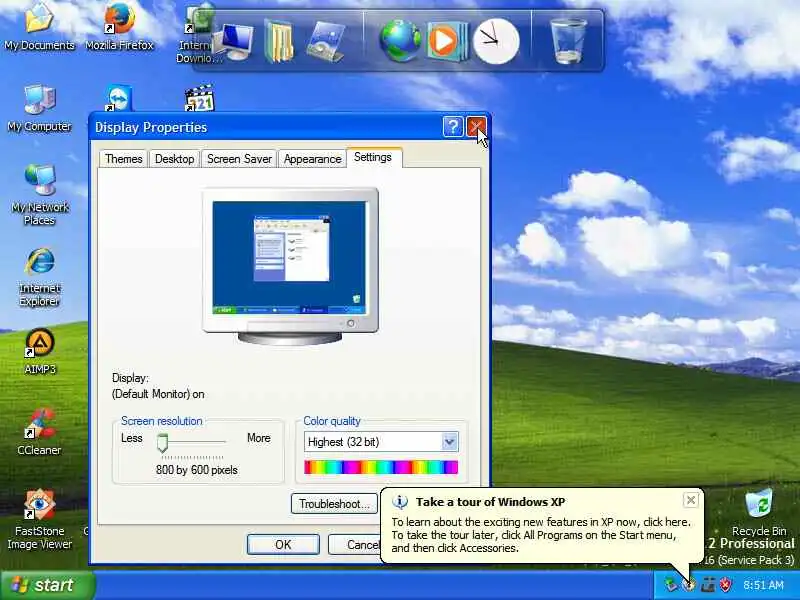Click the red security shield tray icon
The height and width of the screenshot is (600, 800).
(725, 584)
